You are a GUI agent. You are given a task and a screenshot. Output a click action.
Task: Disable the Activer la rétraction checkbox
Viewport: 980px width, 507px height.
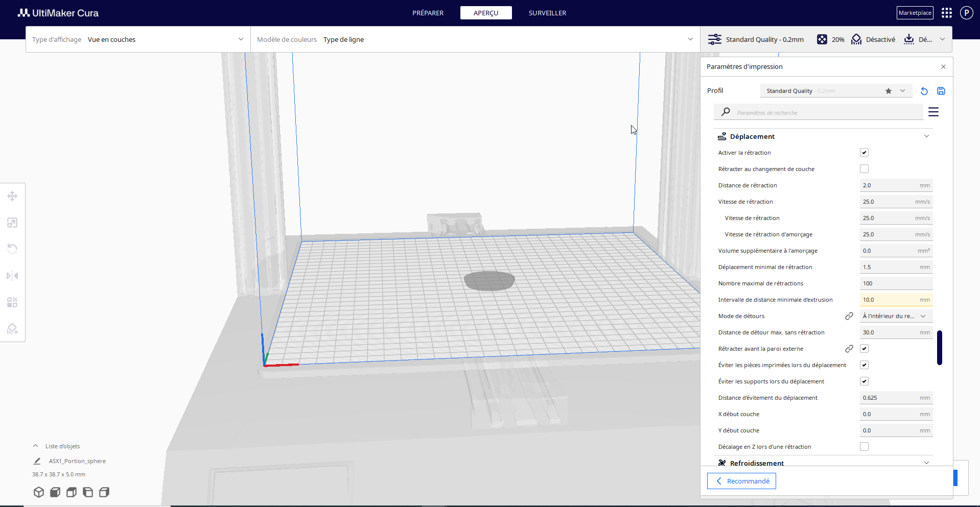864,153
